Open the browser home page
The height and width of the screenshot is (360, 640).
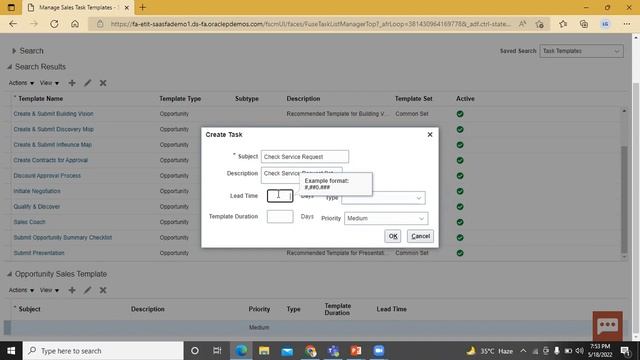pyautogui.click(x=75, y=24)
